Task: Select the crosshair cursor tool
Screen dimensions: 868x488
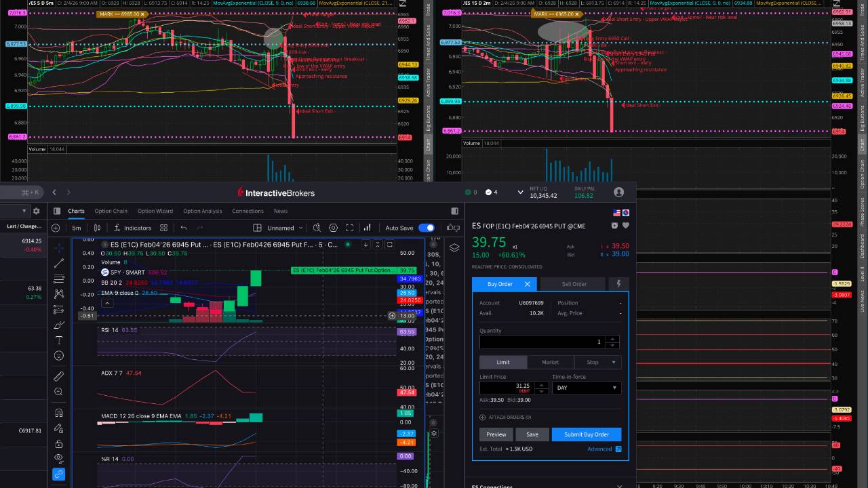Action: pos(59,247)
